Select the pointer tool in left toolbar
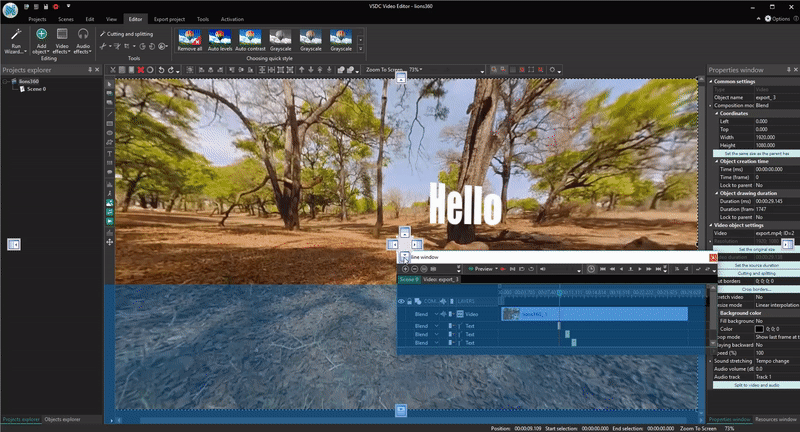 click(109, 84)
